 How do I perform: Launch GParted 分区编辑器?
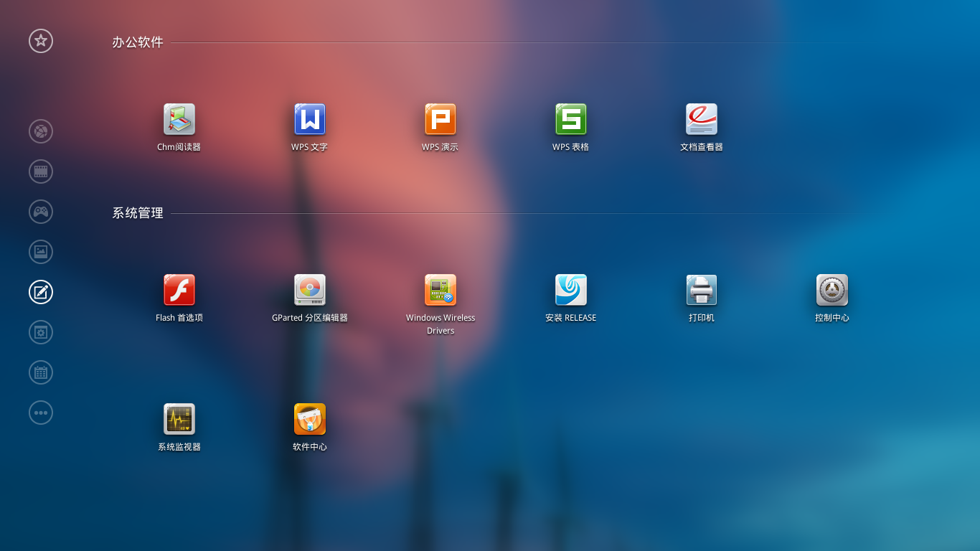click(310, 298)
